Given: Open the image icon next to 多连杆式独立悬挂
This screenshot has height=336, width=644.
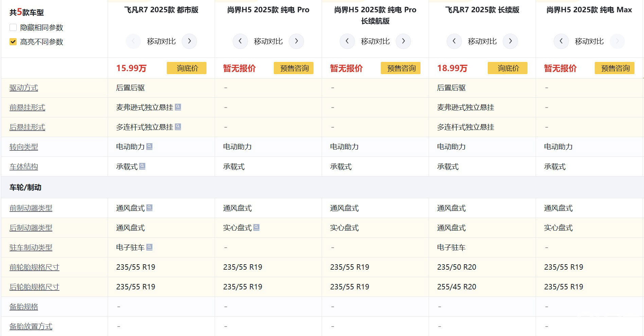Looking at the screenshot, I should (x=179, y=127).
